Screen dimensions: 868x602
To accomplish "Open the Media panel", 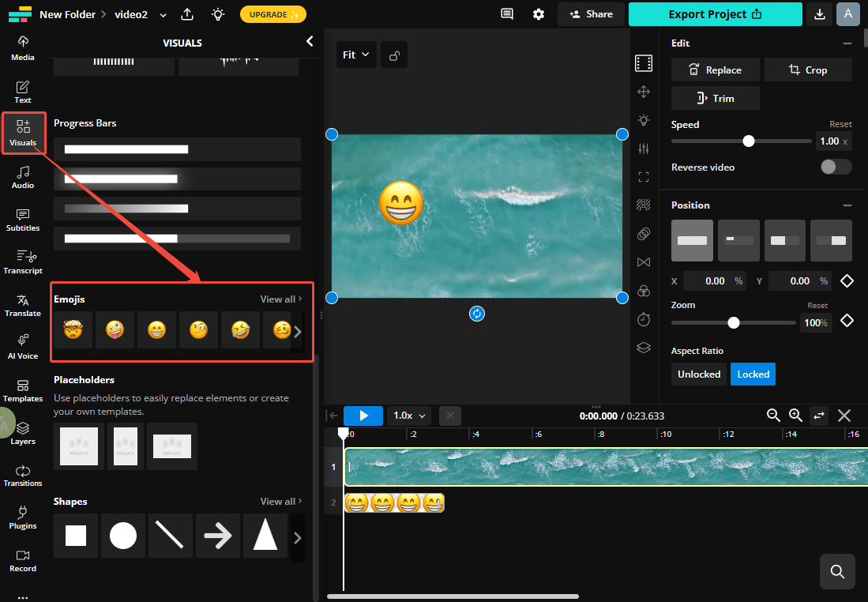I will [x=22, y=47].
